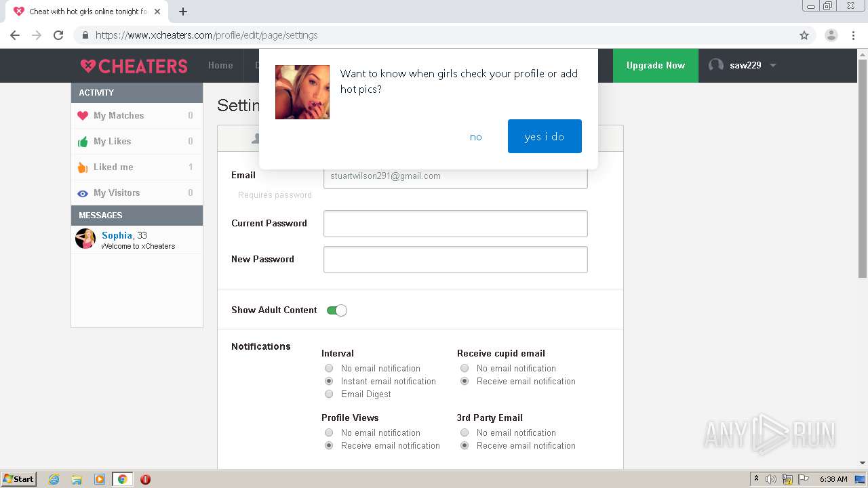Open Liked me in the Activity sidebar
Image resolution: width=868 pixels, height=488 pixels.
click(137, 167)
